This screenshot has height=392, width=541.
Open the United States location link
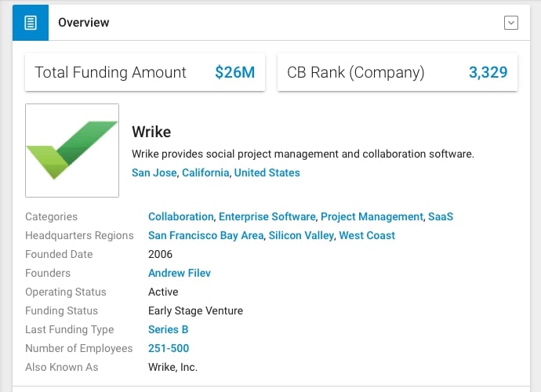267,172
